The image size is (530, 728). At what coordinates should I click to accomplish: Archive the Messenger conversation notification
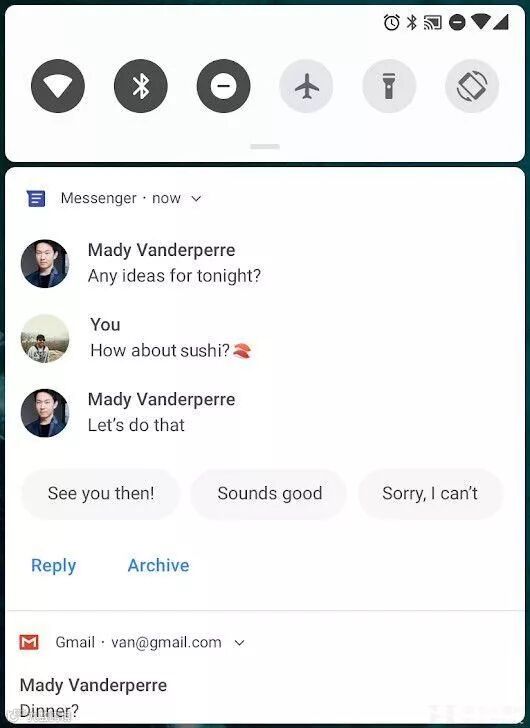tap(158, 565)
